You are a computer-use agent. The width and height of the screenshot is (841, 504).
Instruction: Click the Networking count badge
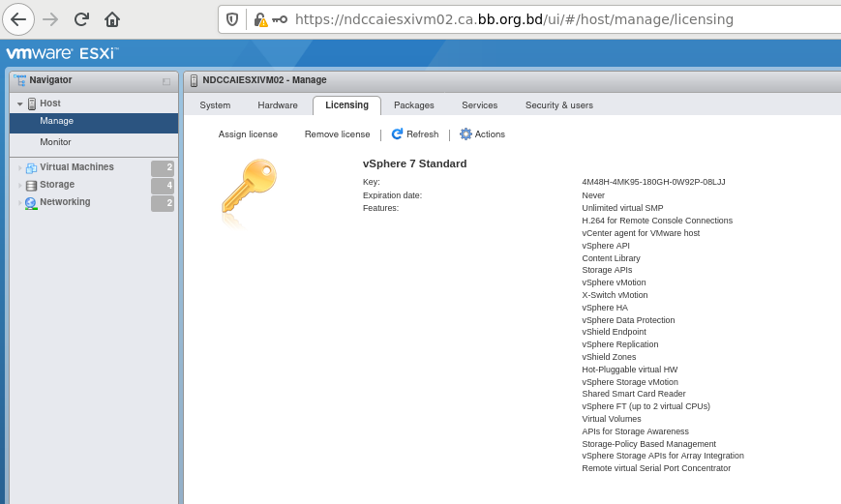(x=163, y=203)
